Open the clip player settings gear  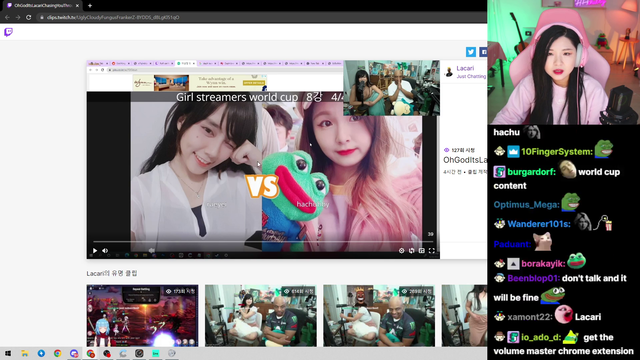401,251
